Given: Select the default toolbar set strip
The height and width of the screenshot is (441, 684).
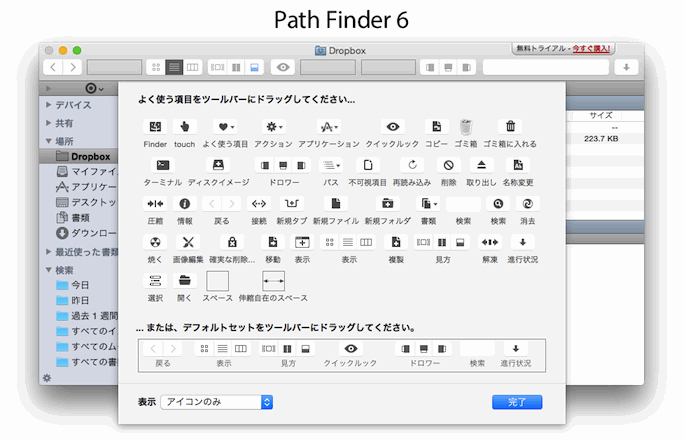Looking at the screenshot, I should (342, 356).
